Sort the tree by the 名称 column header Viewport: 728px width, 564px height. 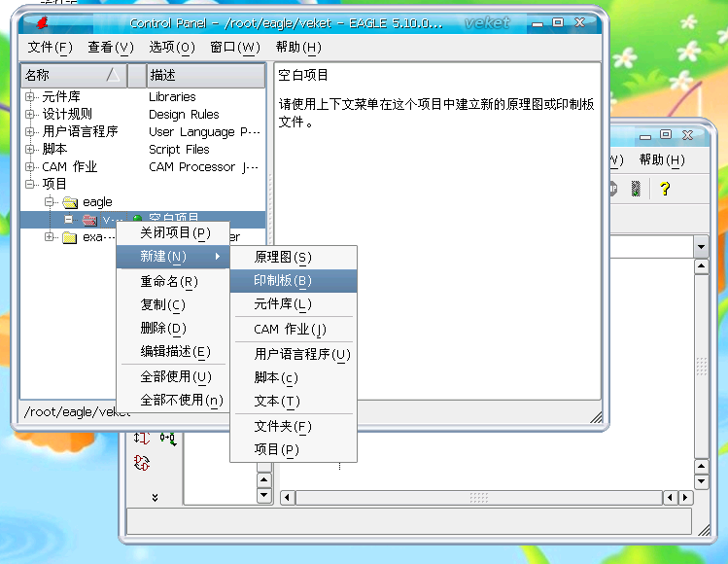click(x=73, y=75)
